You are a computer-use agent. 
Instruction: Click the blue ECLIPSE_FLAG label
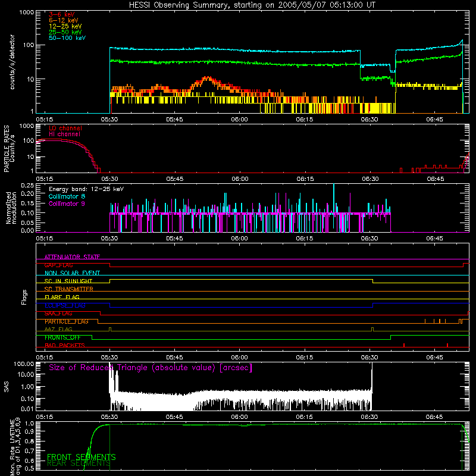point(65,305)
